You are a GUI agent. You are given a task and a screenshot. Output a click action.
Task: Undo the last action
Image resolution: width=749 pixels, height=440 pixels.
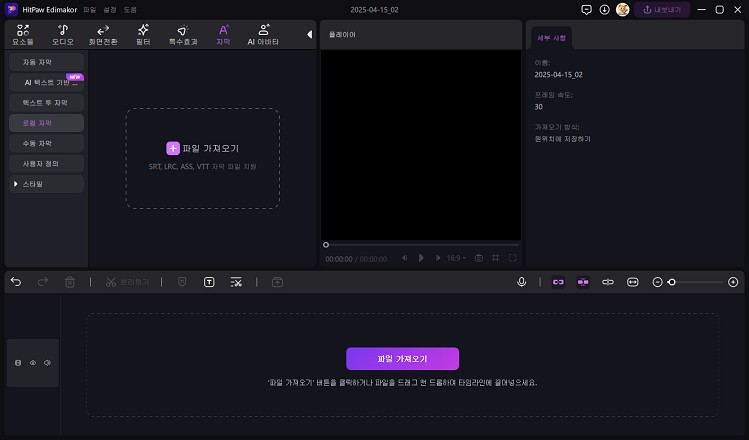16,282
